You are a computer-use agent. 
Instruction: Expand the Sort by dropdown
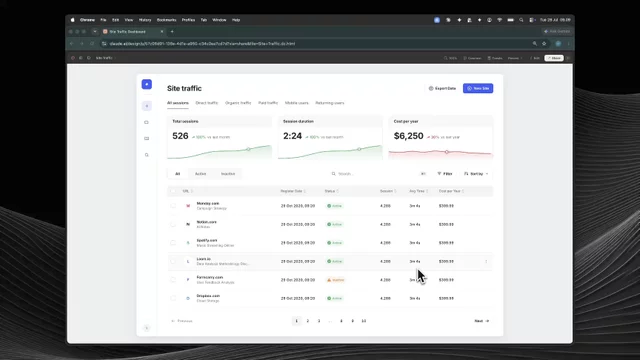tap(476, 174)
